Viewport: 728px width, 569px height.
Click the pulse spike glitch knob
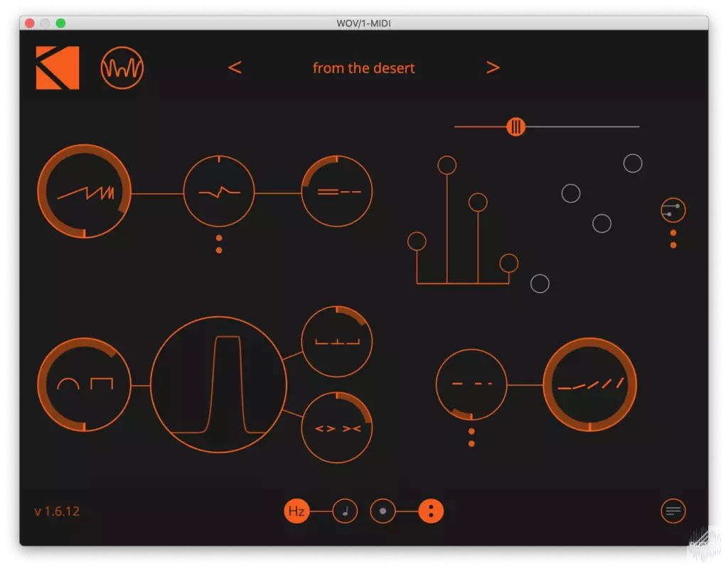point(219,191)
